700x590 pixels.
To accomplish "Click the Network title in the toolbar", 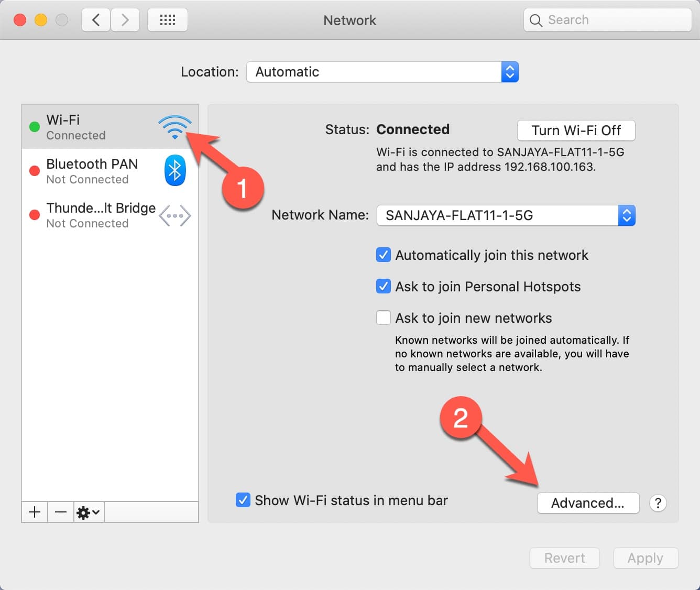I will pos(350,20).
